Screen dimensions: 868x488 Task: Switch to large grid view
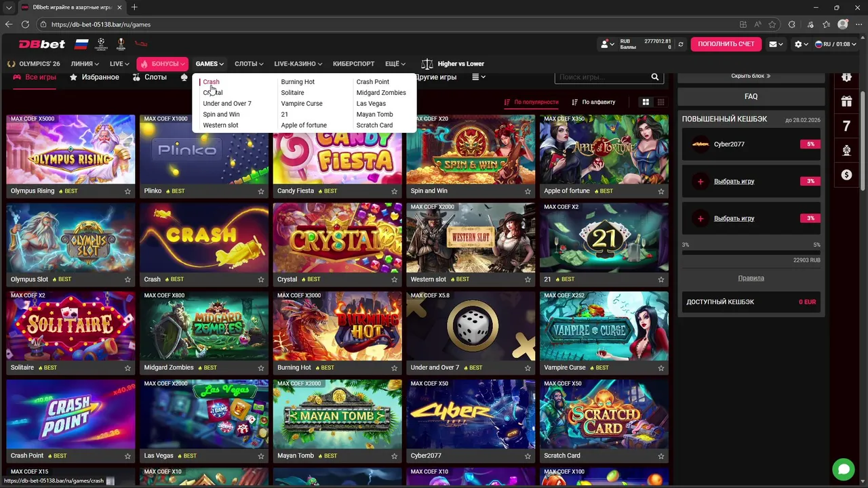click(646, 102)
